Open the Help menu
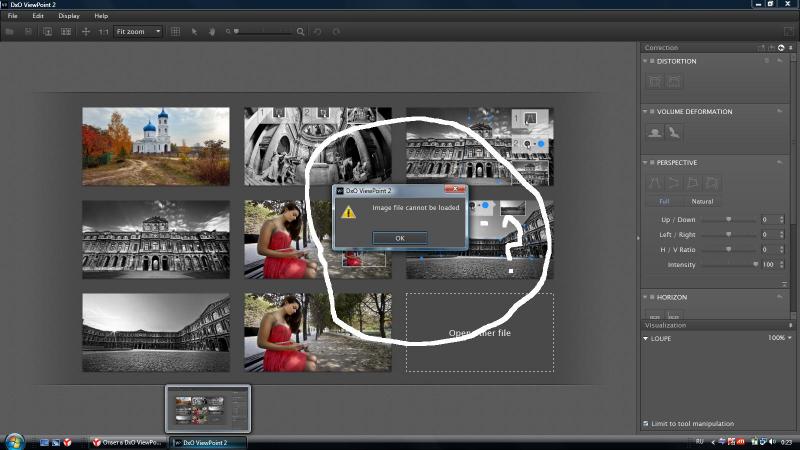The image size is (800, 450). point(101,16)
